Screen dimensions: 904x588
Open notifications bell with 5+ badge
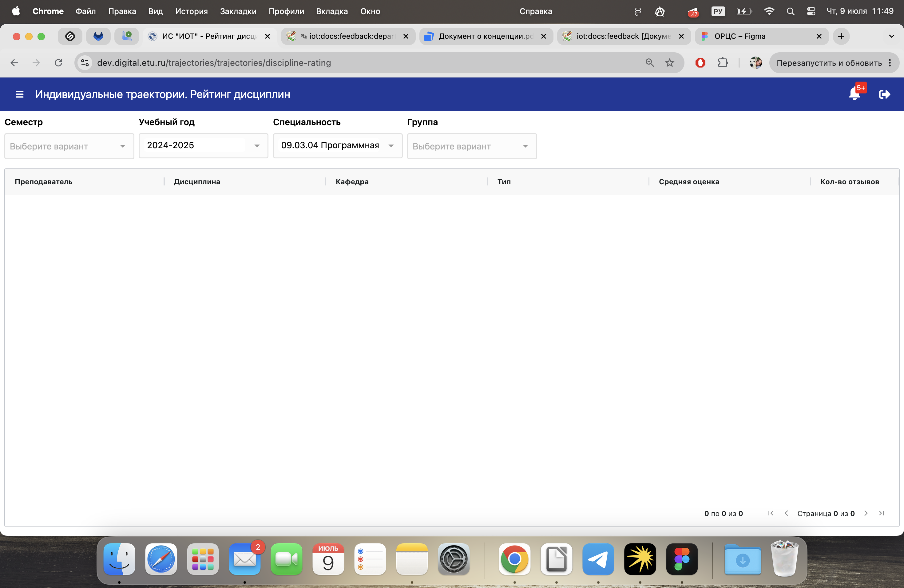point(855,93)
